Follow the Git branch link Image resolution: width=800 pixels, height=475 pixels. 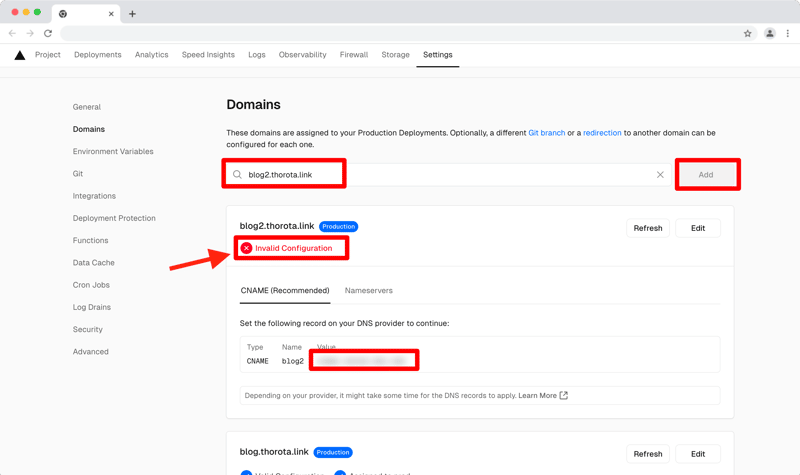point(546,133)
